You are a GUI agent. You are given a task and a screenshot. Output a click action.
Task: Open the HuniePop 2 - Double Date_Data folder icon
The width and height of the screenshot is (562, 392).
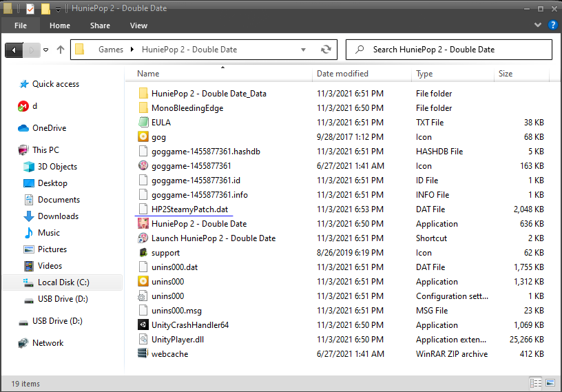[143, 93]
